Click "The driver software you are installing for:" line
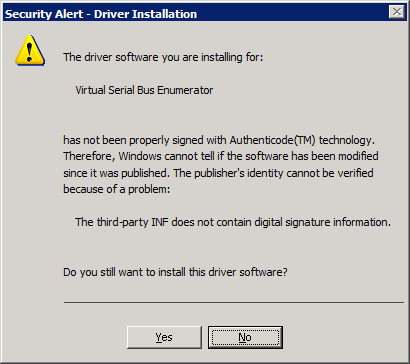The image size is (410, 364). click(x=163, y=57)
